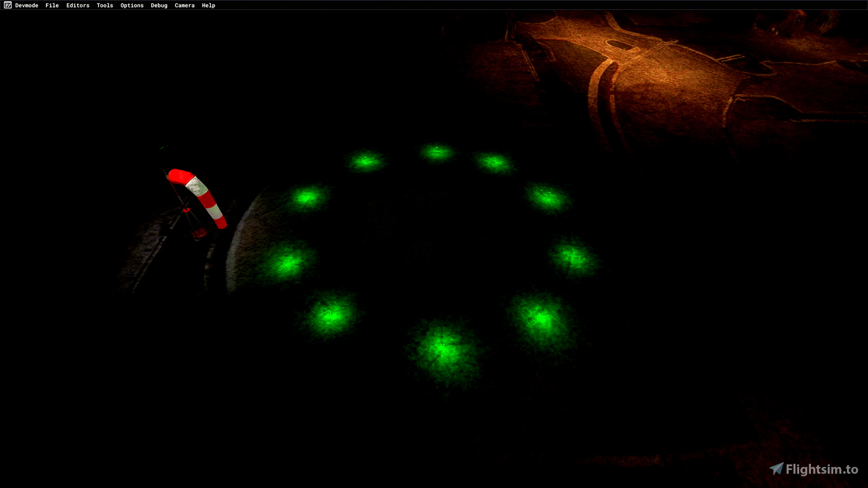Image resolution: width=868 pixels, height=488 pixels.
Task: Click the Flightsim.to paper plane logo
Action: pos(776,469)
